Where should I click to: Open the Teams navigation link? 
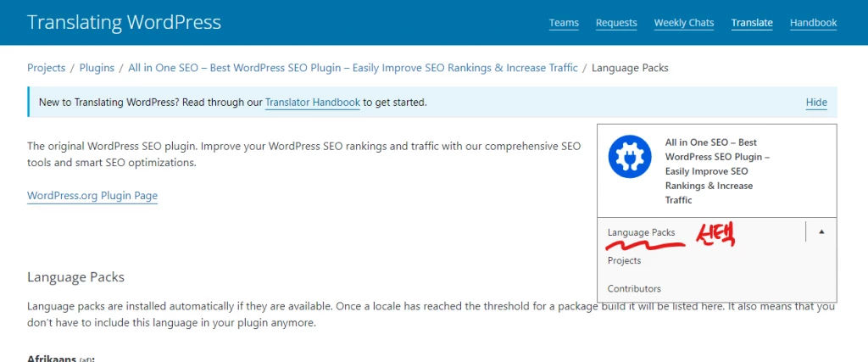pyautogui.click(x=564, y=23)
